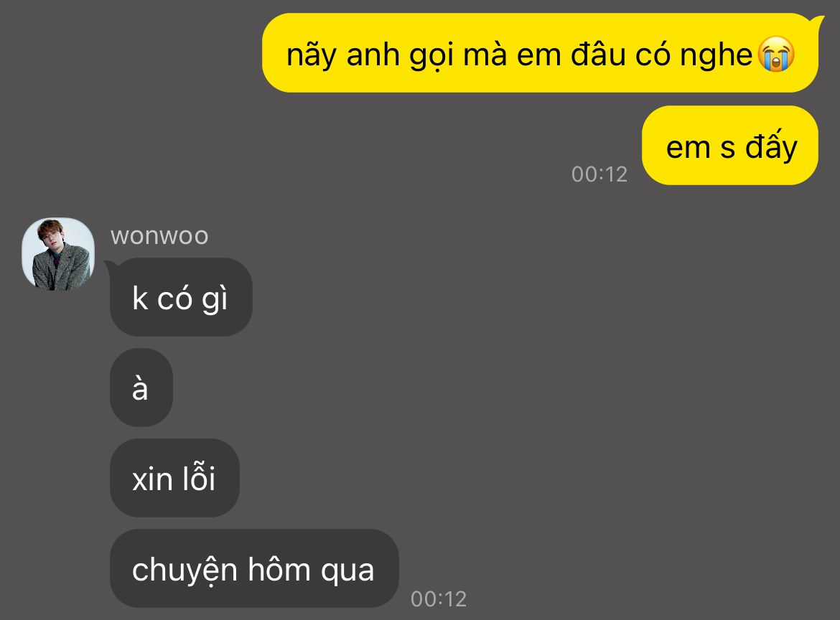This screenshot has width=840, height=620.
Task: Tap the crying emoji in the yellow message
Action: pyautogui.click(x=776, y=54)
